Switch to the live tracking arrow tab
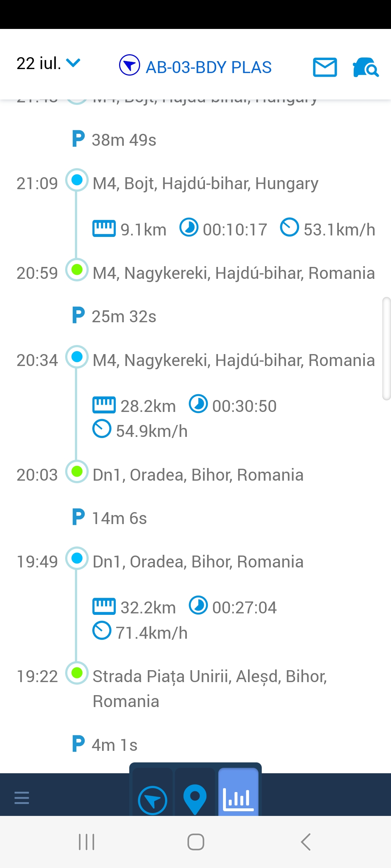The height and width of the screenshot is (868, 391). point(152,800)
